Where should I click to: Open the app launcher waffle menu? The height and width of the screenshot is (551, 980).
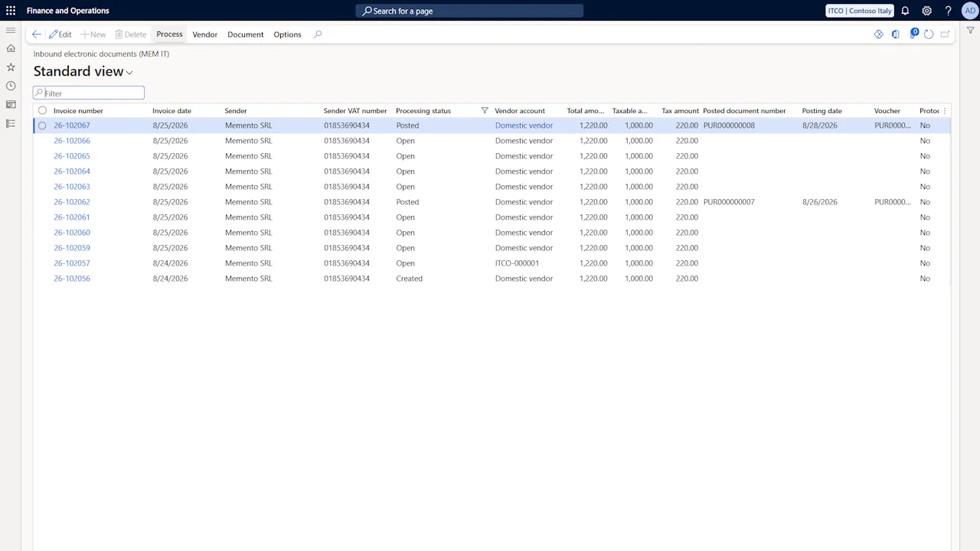point(11,11)
